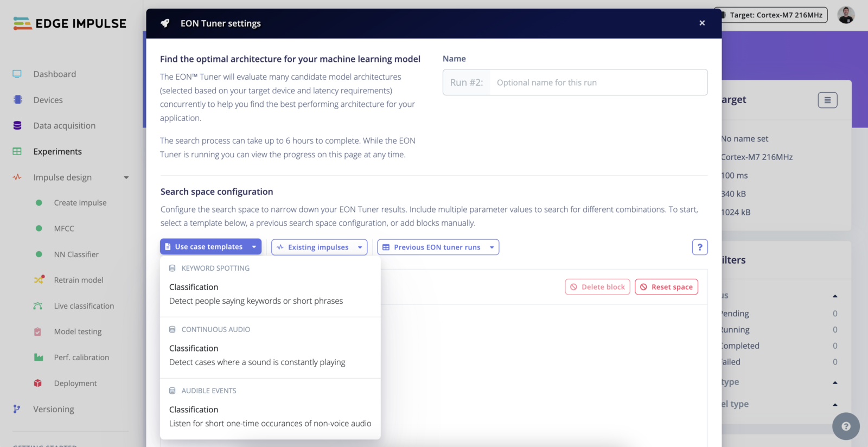Click Keyword Spotting database icon
The width and height of the screenshot is (868, 447).
(173, 268)
